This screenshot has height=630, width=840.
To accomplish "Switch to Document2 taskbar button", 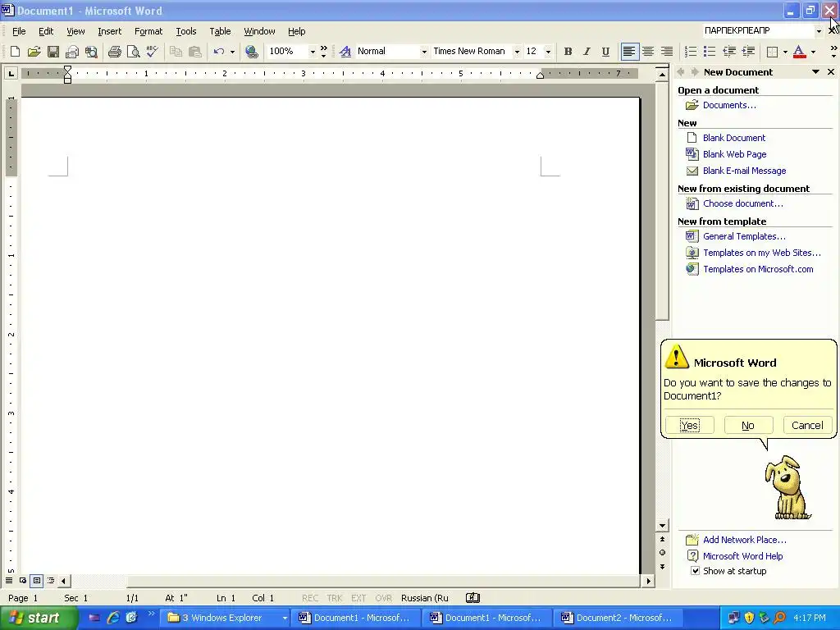I will click(x=617, y=618).
